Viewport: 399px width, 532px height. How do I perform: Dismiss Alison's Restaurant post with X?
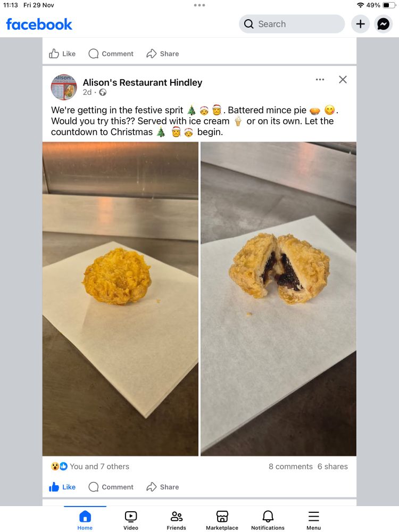[343, 79]
